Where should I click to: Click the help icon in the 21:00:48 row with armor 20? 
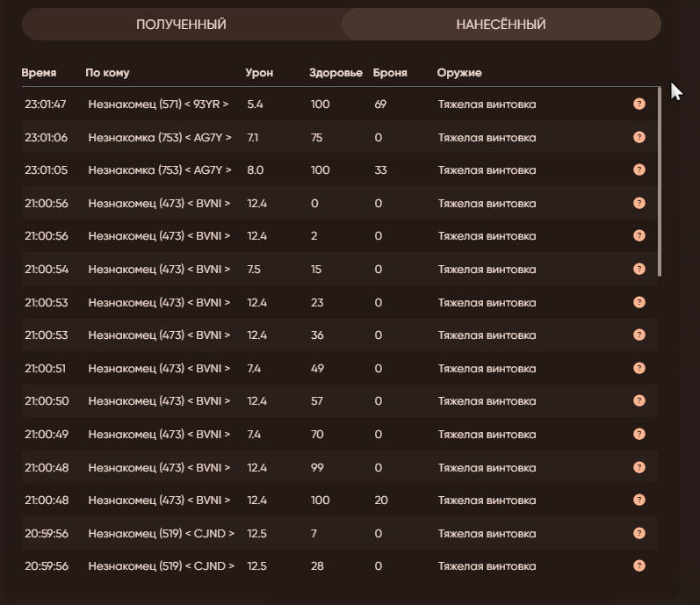[639, 500]
